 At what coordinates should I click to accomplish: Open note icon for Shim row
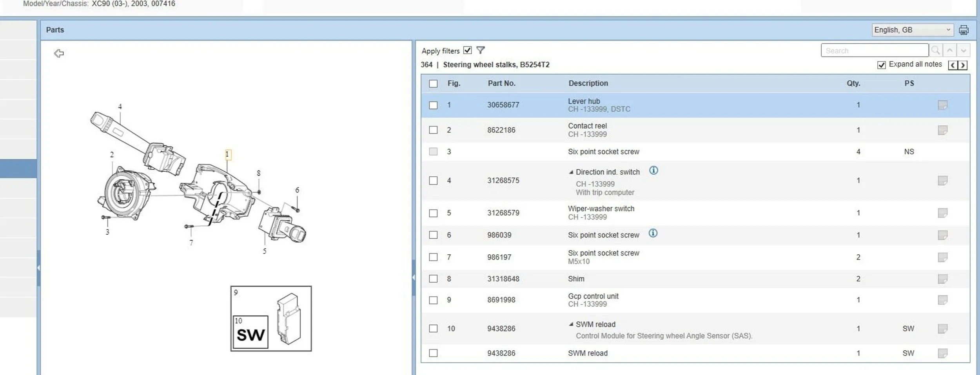coord(943,279)
